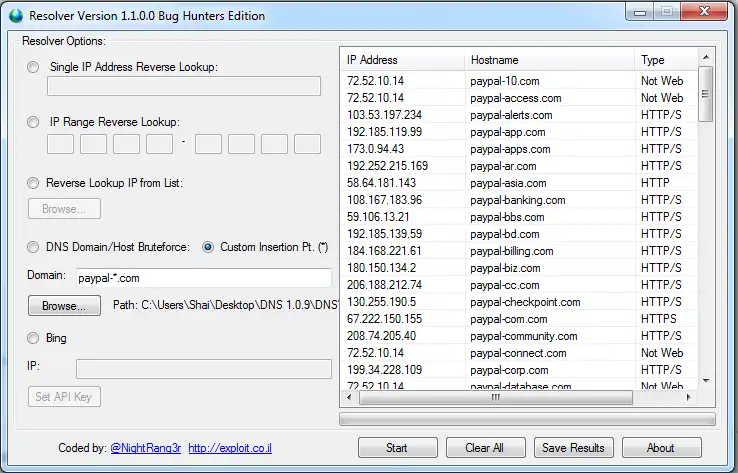Image resolution: width=738 pixels, height=473 pixels.
Task: Click IP address 58.64.181.143
Action: (382, 183)
